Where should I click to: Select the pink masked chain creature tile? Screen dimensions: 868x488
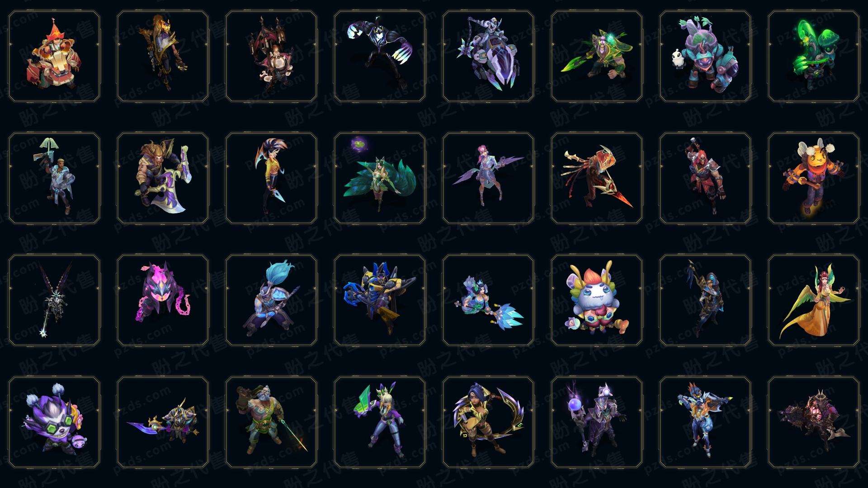click(x=163, y=300)
